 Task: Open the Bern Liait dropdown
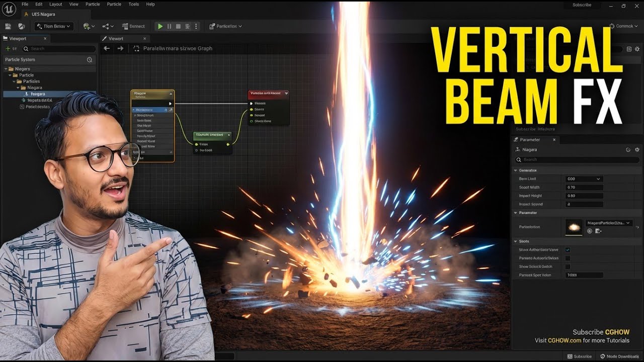tap(584, 179)
